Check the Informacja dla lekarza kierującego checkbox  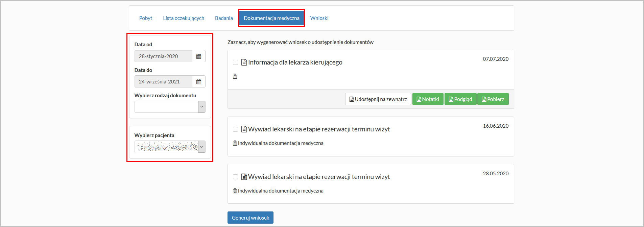(x=236, y=62)
